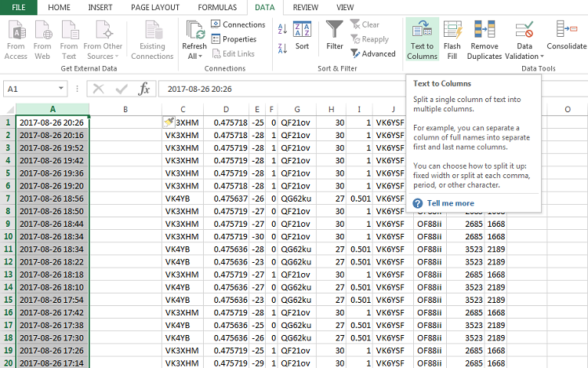588x368 pixels.
Task: Click Remove Duplicates tool
Action: tap(484, 39)
